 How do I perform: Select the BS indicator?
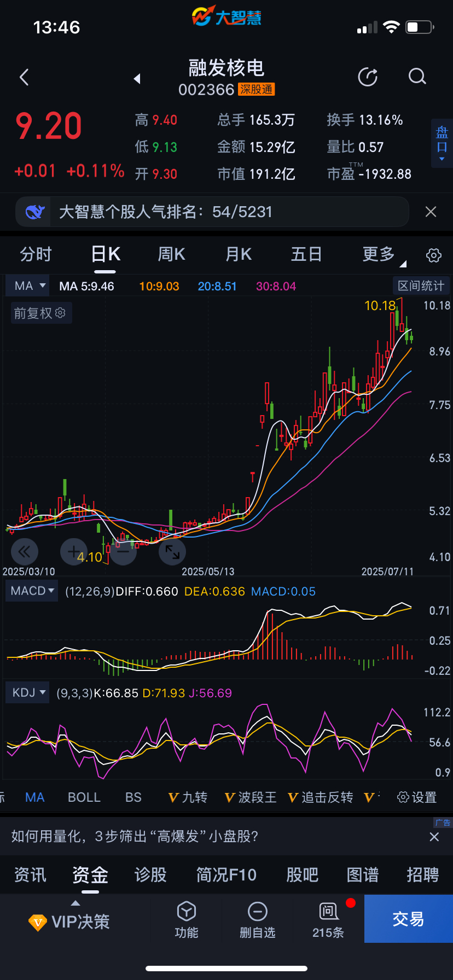[x=133, y=797]
